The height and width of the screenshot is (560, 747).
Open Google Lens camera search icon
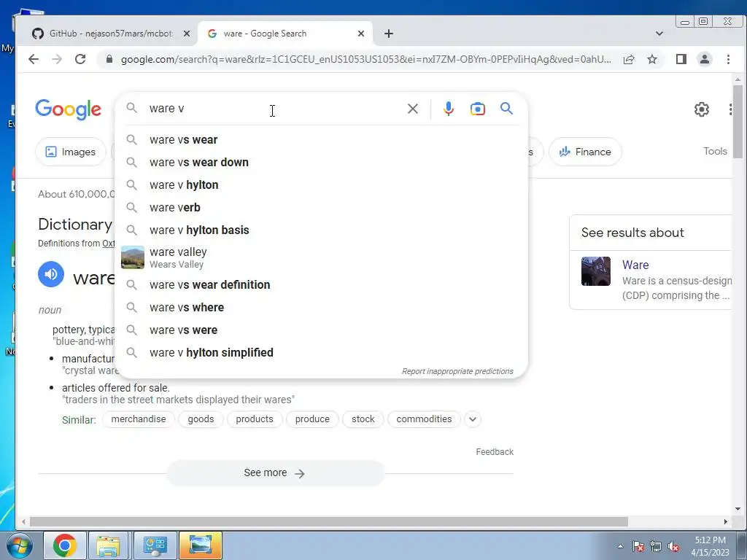[477, 109]
